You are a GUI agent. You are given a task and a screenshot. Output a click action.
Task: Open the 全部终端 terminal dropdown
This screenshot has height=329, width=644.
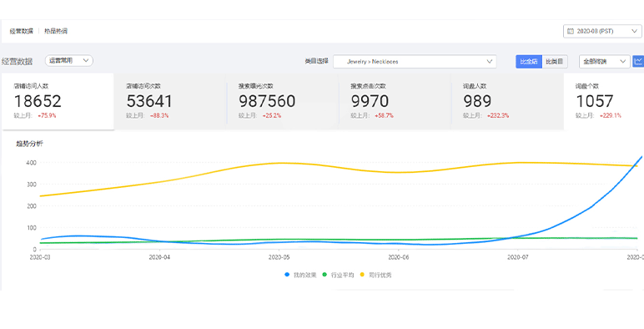(x=604, y=61)
